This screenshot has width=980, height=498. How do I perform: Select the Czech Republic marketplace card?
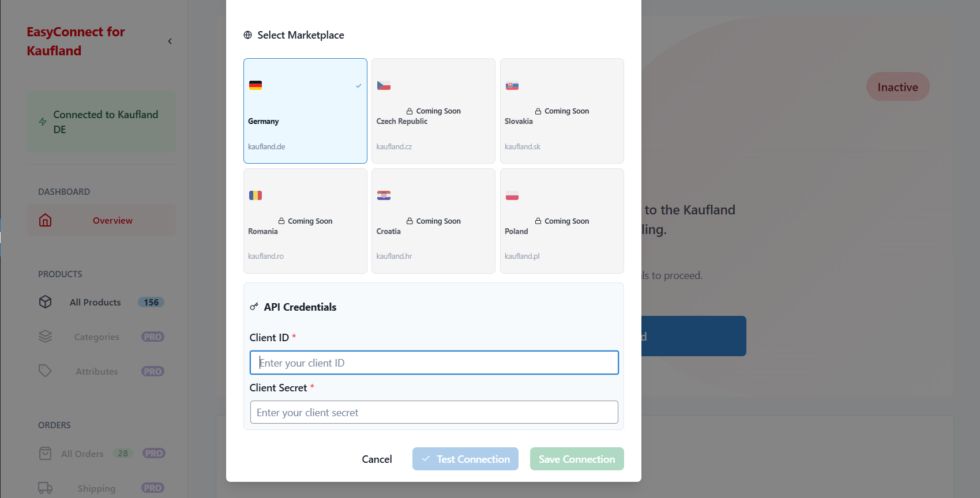tap(433, 111)
